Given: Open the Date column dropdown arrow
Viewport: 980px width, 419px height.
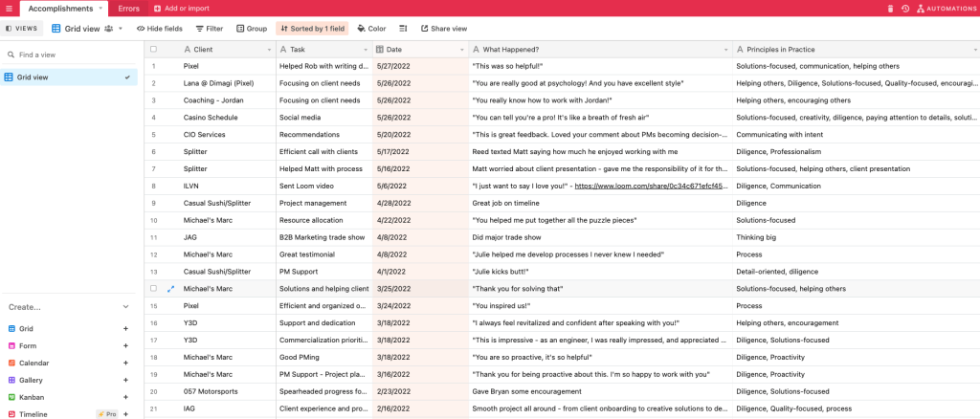Looking at the screenshot, I should (x=461, y=49).
